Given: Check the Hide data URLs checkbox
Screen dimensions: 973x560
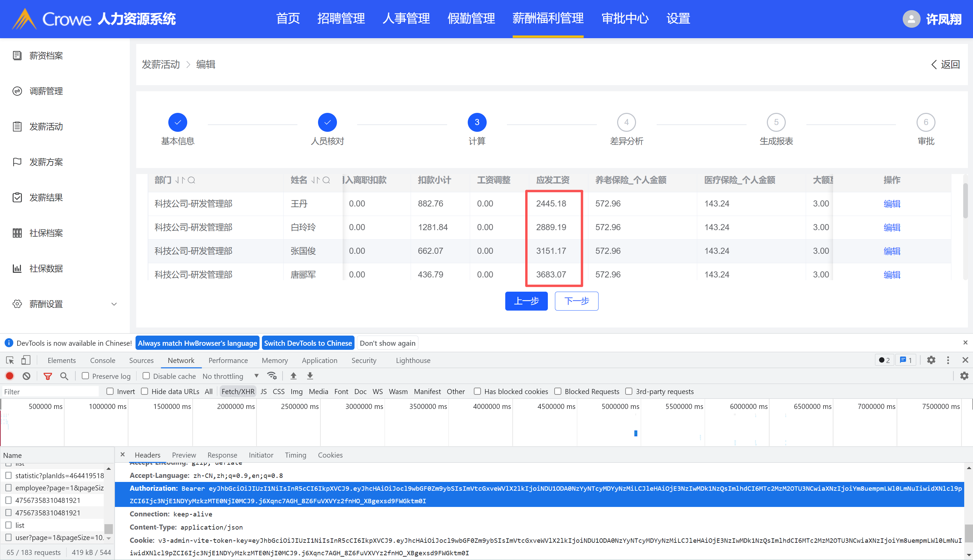Looking at the screenshot, I should click(145, 392).
